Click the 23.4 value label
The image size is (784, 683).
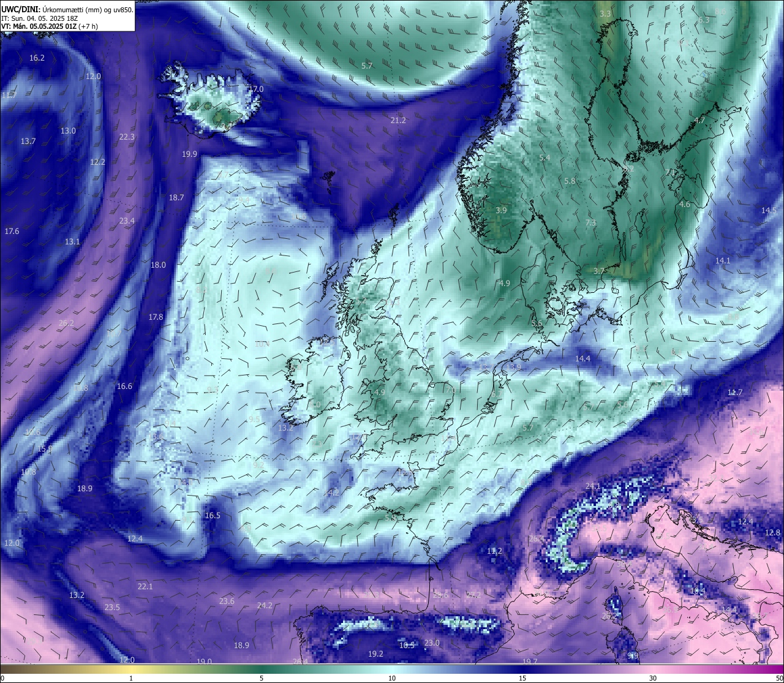coord(127,221)
